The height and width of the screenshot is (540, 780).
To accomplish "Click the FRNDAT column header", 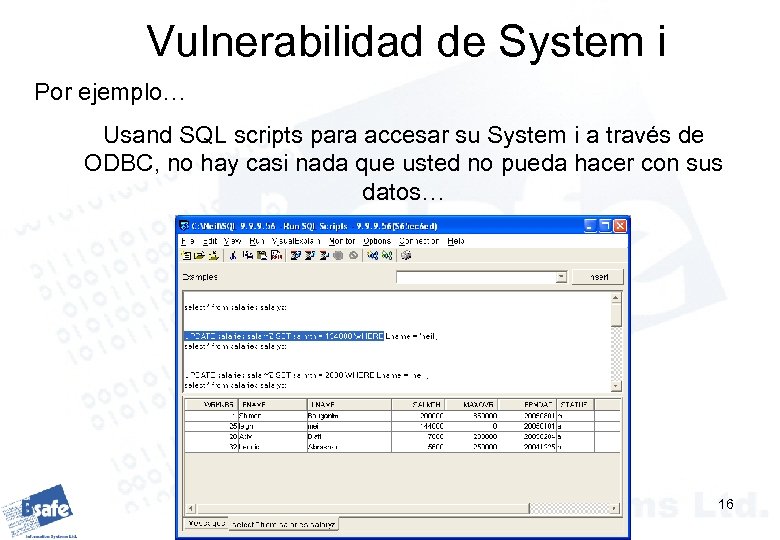I will tap(527, 405).
